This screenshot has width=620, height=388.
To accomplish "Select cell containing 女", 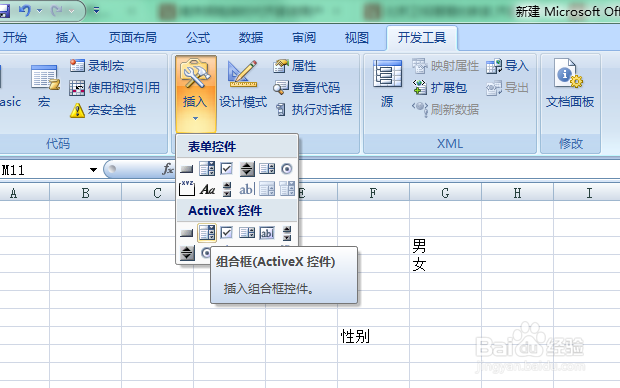I will 445,264.
